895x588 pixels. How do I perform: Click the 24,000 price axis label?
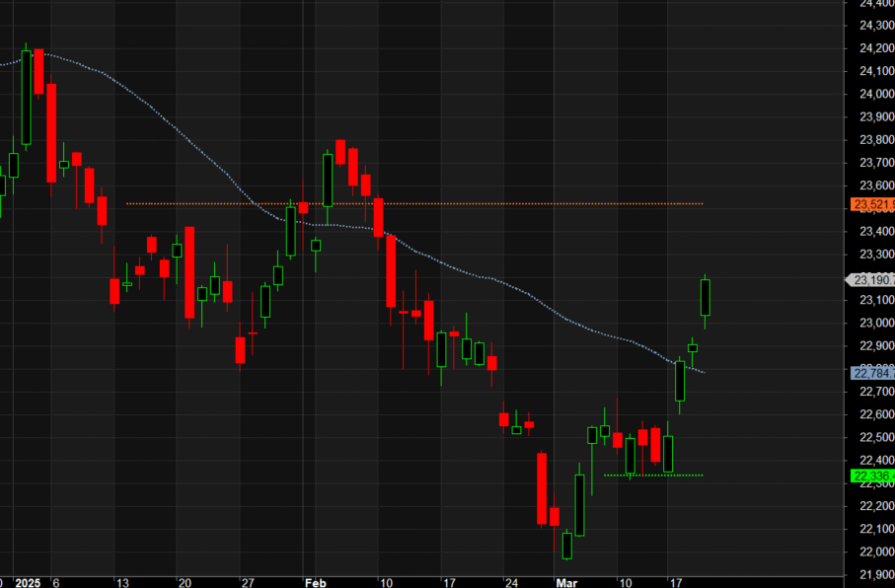click(875, 95)
